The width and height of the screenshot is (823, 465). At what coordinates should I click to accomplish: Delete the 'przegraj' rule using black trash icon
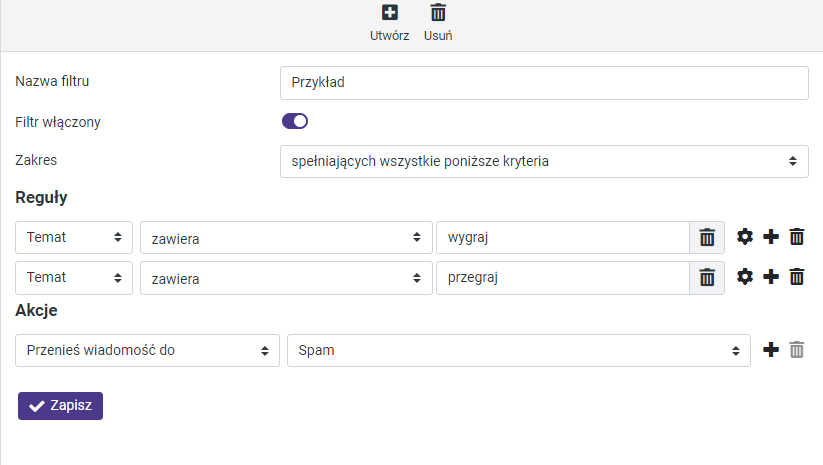pos(796,277)
